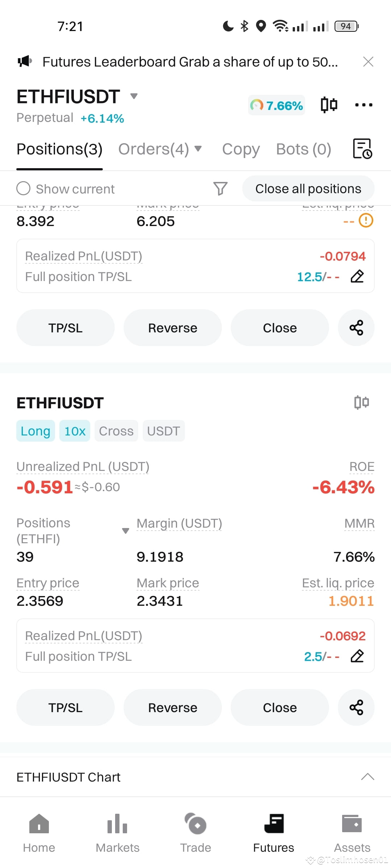Open the three-dot more options menu
The width and height of the screenshot is (391, 868).
363,105
